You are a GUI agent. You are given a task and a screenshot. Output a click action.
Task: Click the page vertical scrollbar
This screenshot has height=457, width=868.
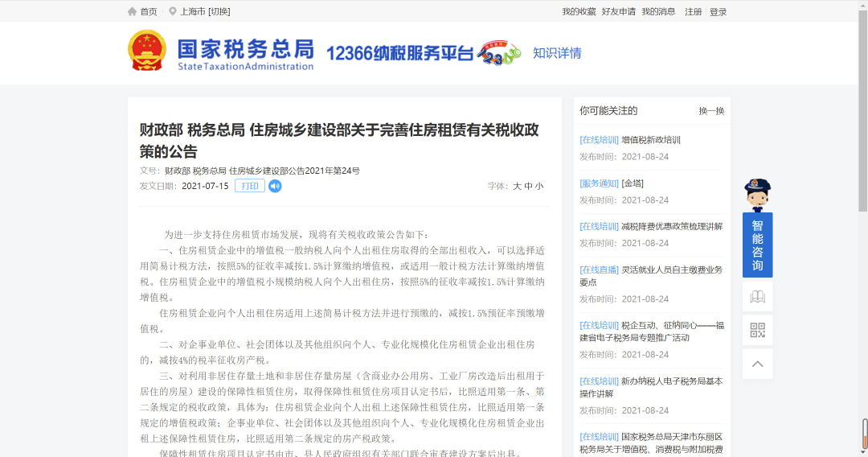(x=863, y=241)
